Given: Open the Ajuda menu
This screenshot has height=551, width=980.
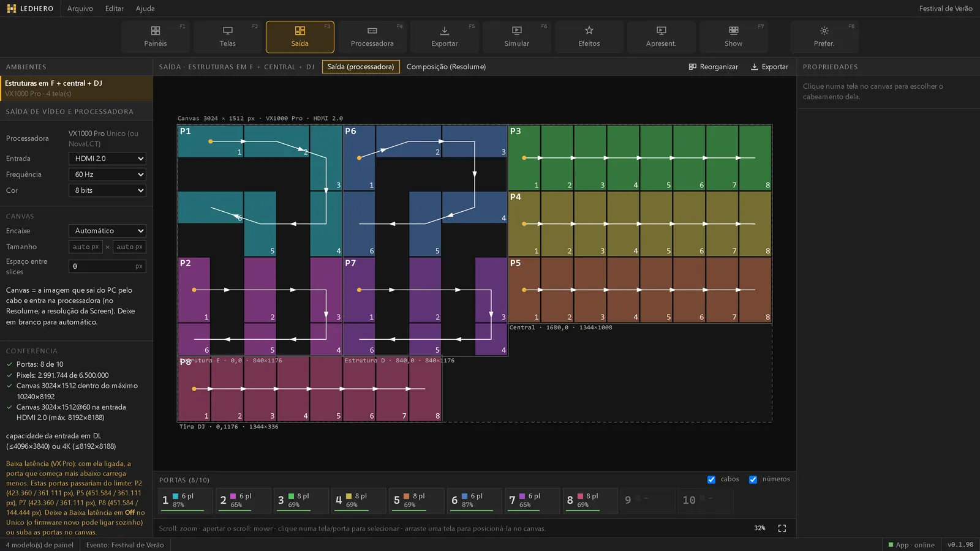Looking at the screenshot, I should pos(145,9).
